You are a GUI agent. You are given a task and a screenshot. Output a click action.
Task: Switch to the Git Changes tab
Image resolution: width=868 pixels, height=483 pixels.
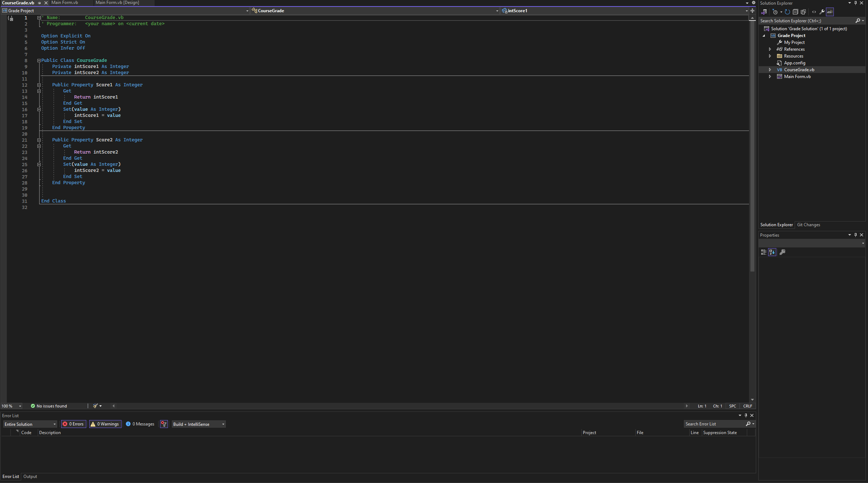[x=808, y=225]
